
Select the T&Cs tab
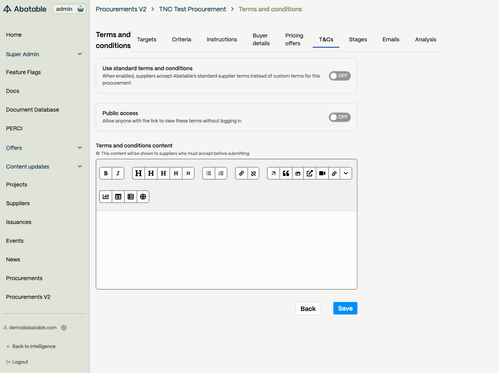[x=326, y=39]
